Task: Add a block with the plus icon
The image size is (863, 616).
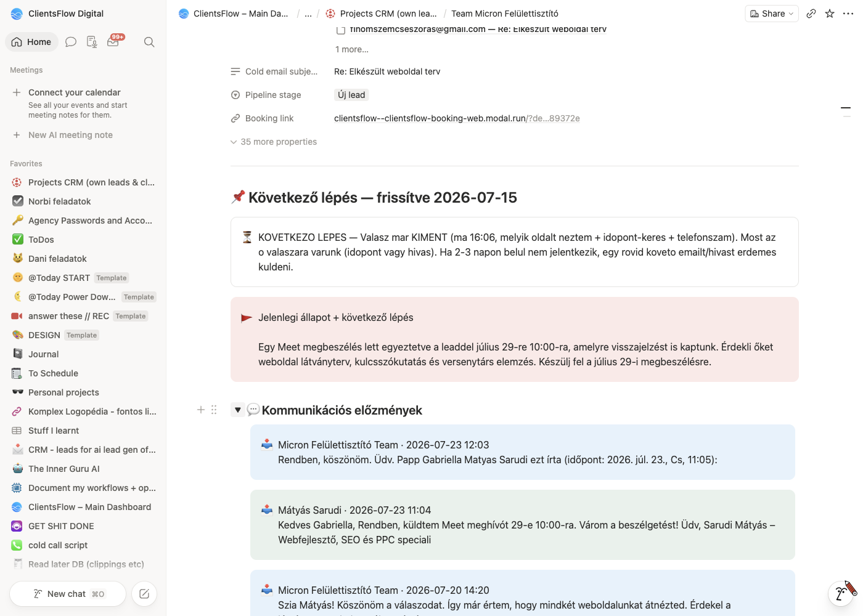Action: [200, 410]
